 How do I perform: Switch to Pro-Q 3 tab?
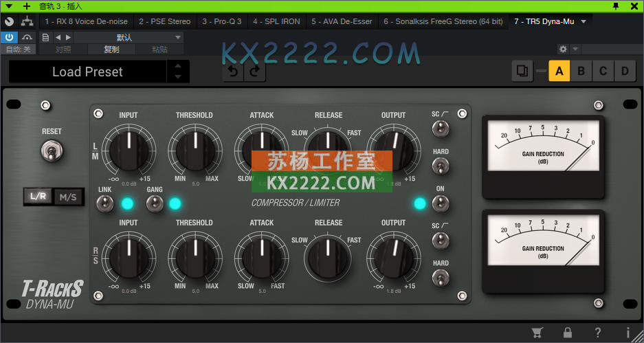(x=222, y=21)
